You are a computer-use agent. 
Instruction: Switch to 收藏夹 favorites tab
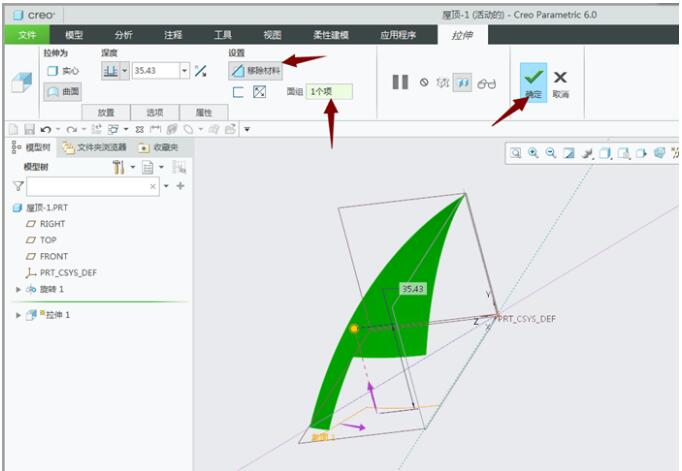[x=159, y=147]
